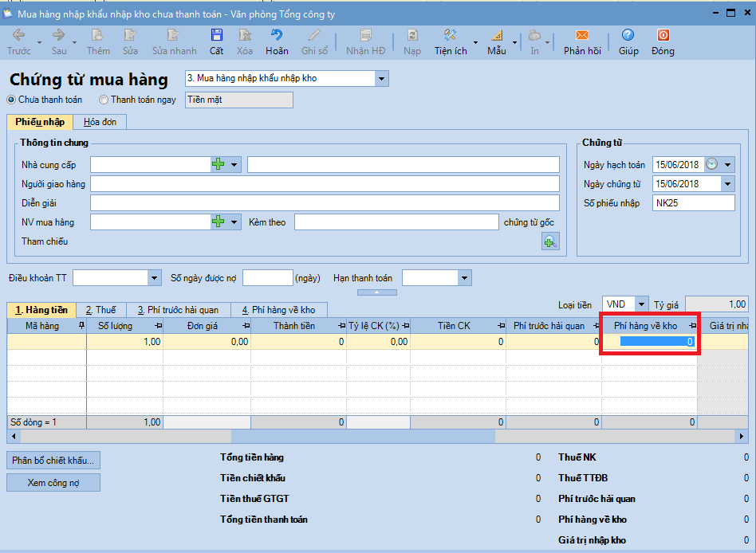Click the Phân bổ chiết khấu button
756x553 pixels.
click(x=53, y=460)
